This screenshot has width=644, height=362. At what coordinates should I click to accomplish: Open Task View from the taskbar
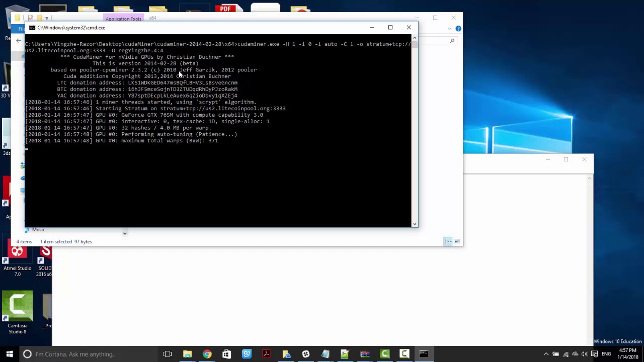168,354
